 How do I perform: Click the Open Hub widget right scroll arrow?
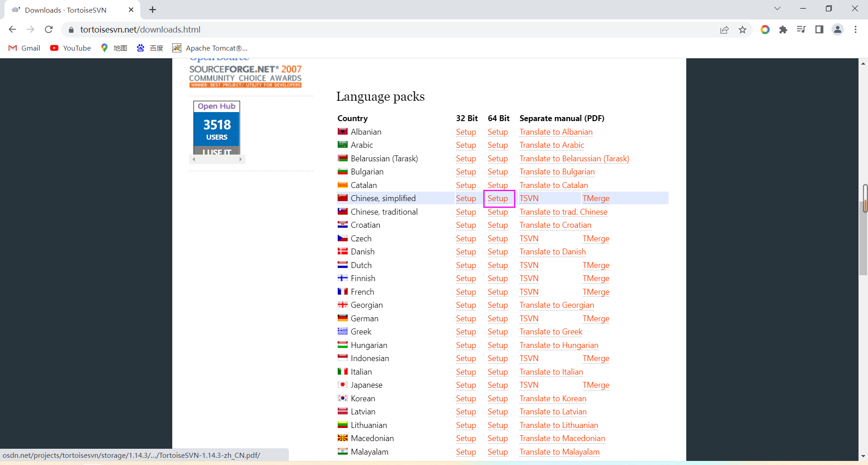pyautogui.click(x=241, y=160)
